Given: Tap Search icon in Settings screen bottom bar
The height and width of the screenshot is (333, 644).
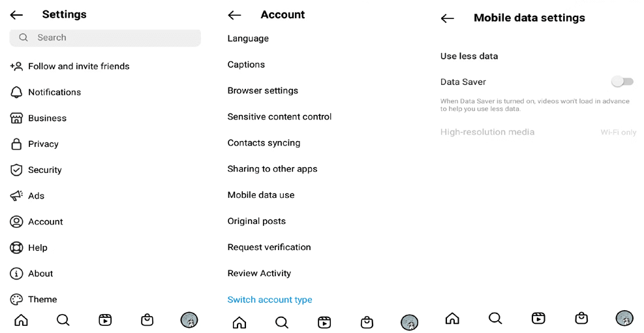Looking at the screenshot, I should click(63, 319).
